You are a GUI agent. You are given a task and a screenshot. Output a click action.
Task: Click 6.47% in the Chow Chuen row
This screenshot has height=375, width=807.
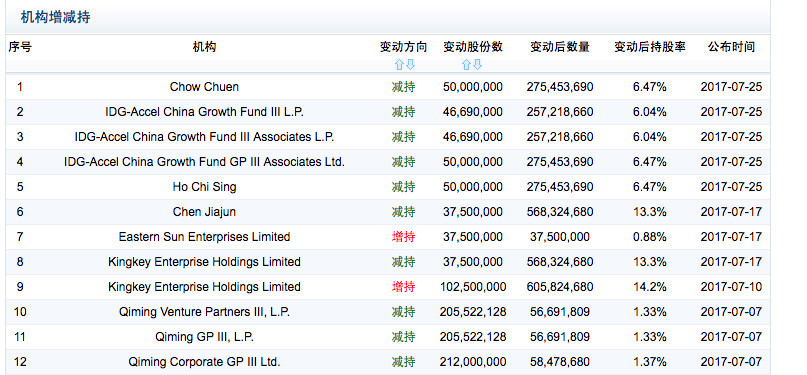650,87
